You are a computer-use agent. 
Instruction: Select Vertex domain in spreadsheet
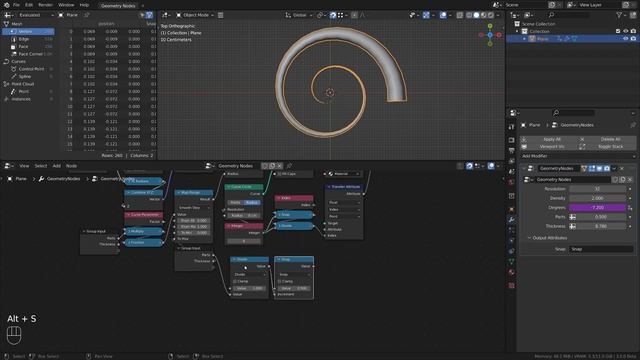pos(29,31)
